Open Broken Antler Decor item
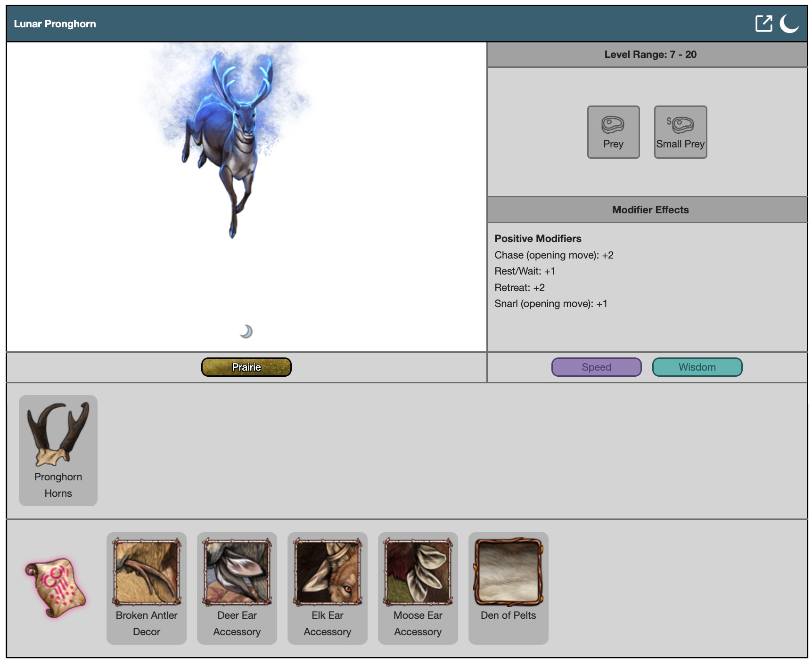Image resolution: width=812 pixels, height=664 pixels. pos(146,587)
